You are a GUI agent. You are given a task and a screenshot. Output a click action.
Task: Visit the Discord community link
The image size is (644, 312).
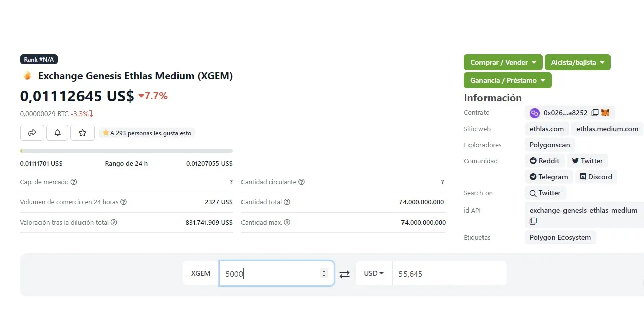[x=596, y=177]
